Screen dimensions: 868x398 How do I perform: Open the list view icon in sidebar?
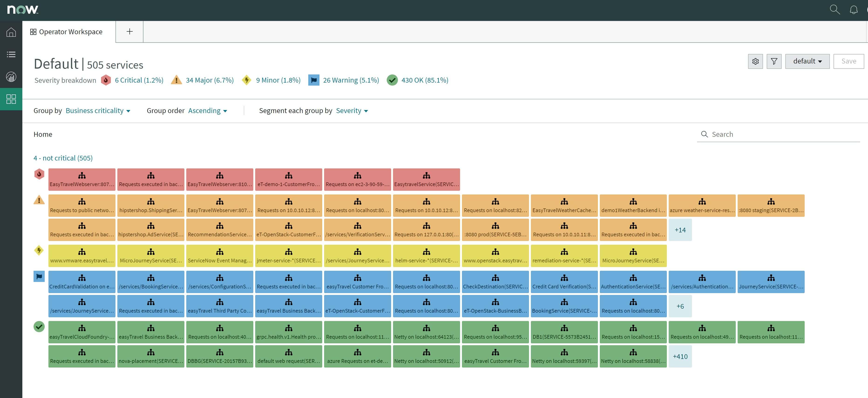(x=11, y=54)
